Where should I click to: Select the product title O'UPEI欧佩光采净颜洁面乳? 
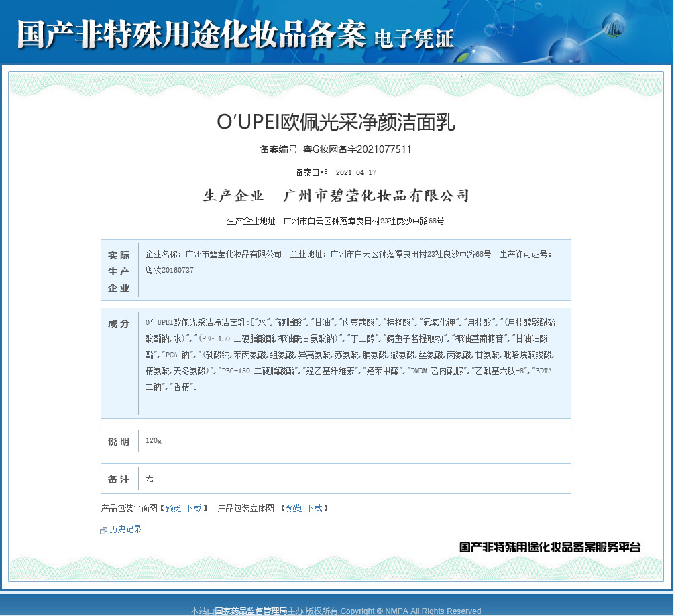point(336,122)
